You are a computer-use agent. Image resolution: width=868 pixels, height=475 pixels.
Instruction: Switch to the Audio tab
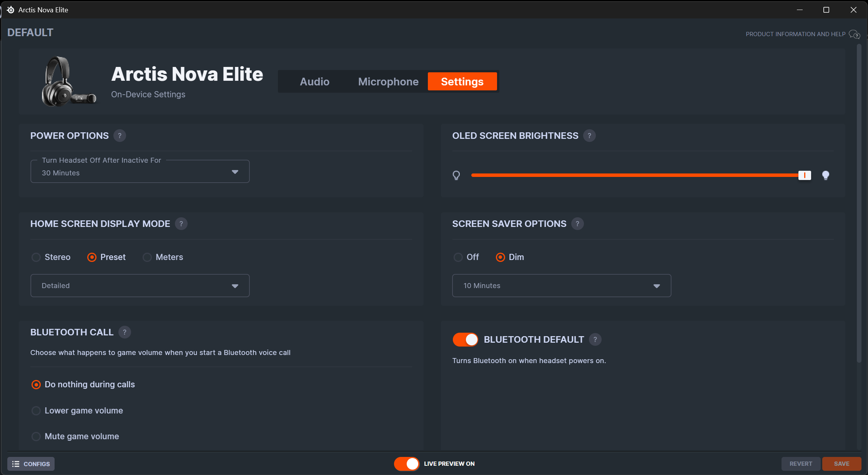pyautogui.click(x=314, y=82)
